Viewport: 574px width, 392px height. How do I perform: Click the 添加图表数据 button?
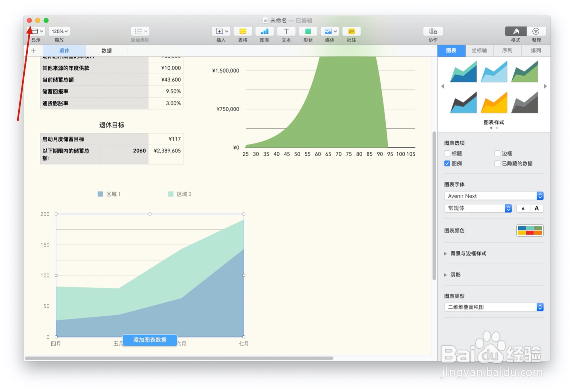(150, 340)
